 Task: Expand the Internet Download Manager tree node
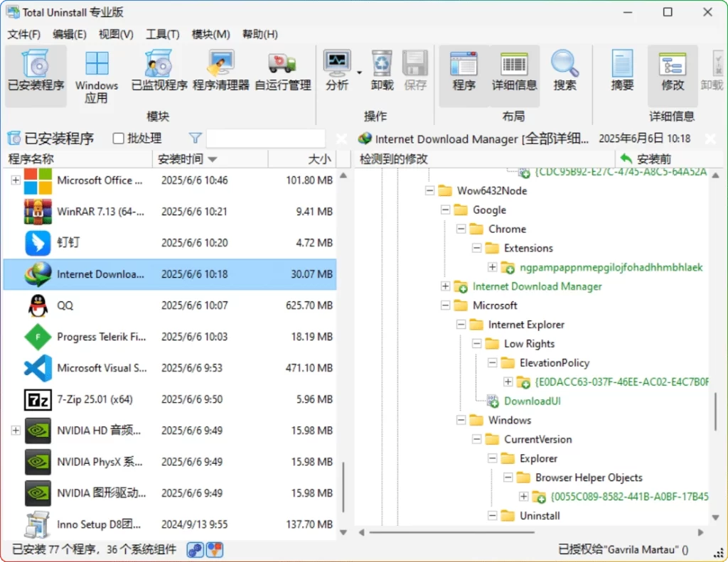click(x=444, y=286)
